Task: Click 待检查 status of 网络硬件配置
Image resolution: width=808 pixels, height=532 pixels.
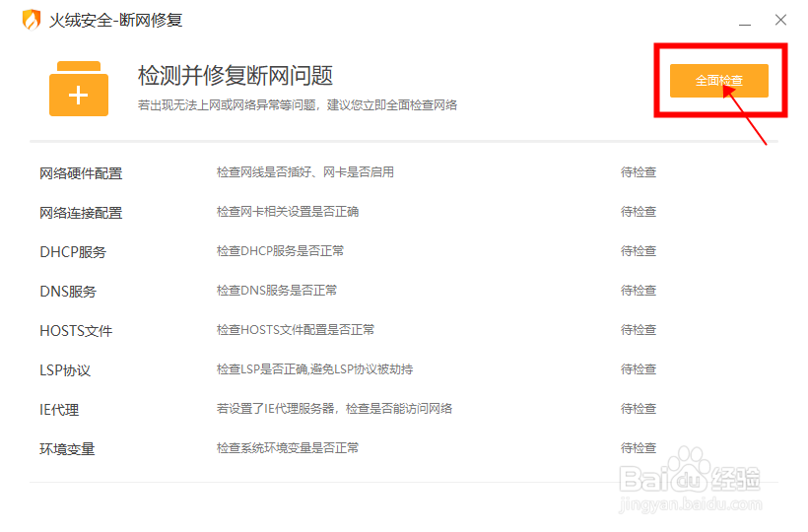Action: click(x=639, y=172)
